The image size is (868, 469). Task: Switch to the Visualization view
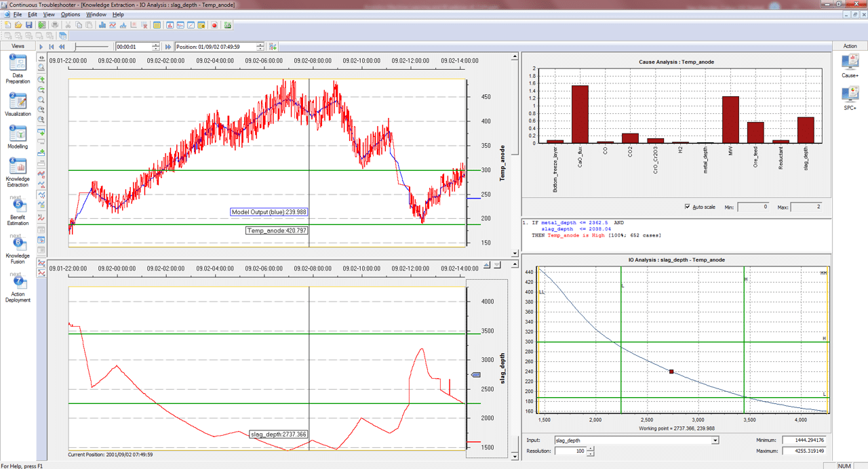point(18,102)
